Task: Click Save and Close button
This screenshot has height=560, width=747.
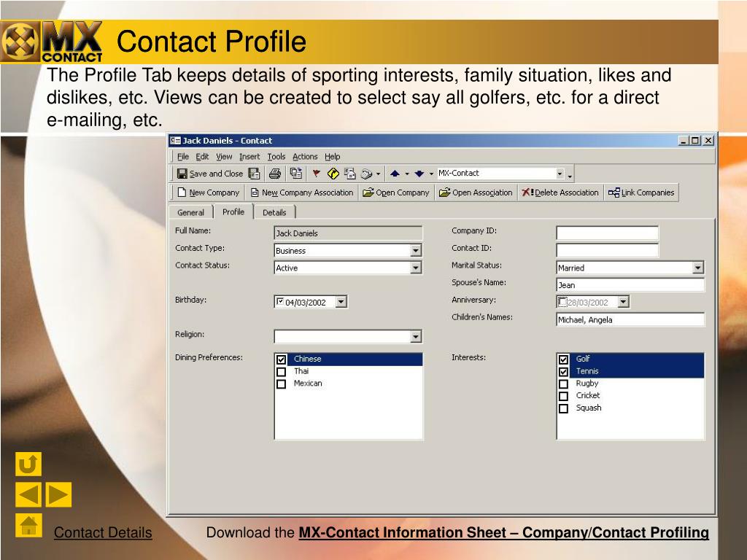Action: pos(210,174)
